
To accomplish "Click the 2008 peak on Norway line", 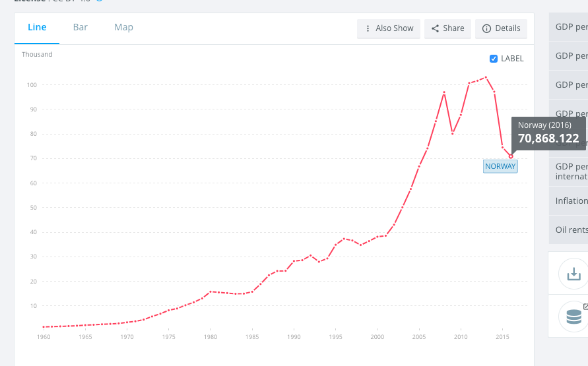I will coord(444,92).
